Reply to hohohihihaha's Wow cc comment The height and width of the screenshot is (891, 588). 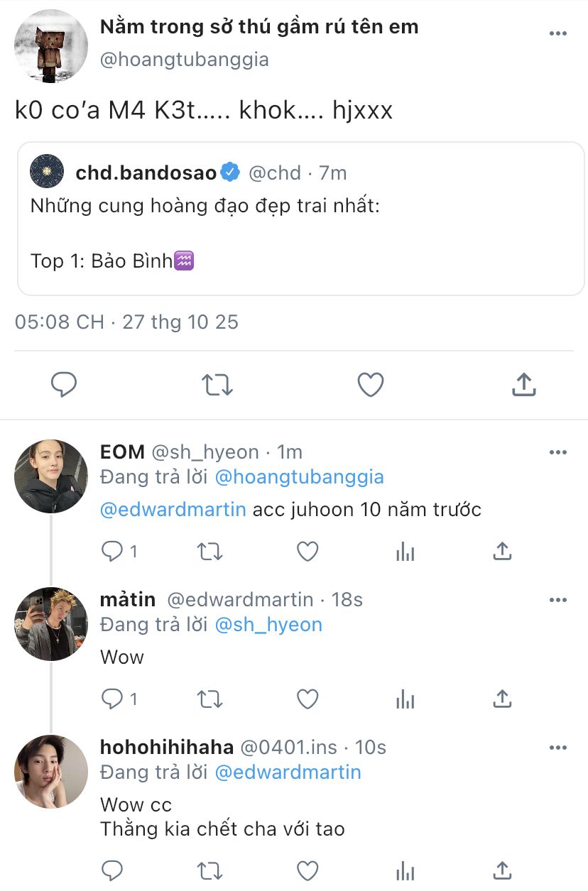112,870
